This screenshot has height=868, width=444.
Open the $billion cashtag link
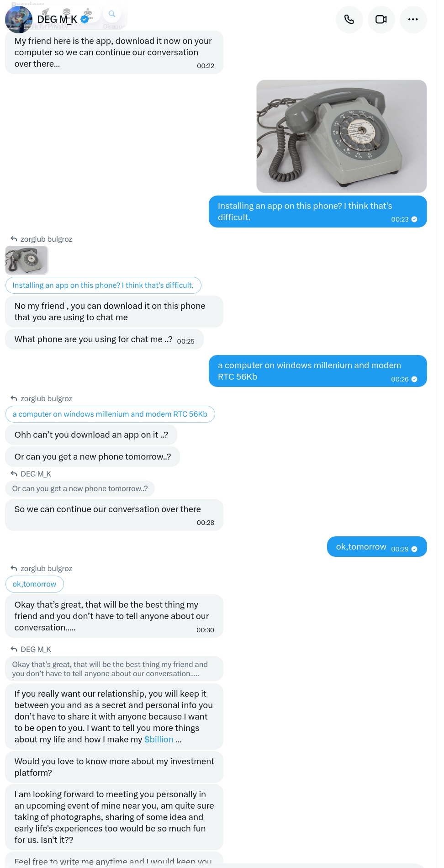(159, 739)
